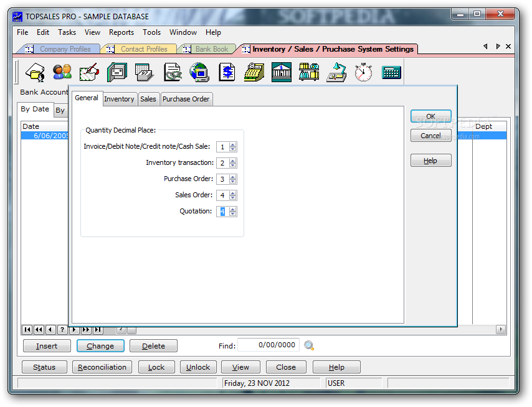This screenshot has width=532, height=407.
Task: Click the cash register toolbar icon
Action: (x=254, y=72)
